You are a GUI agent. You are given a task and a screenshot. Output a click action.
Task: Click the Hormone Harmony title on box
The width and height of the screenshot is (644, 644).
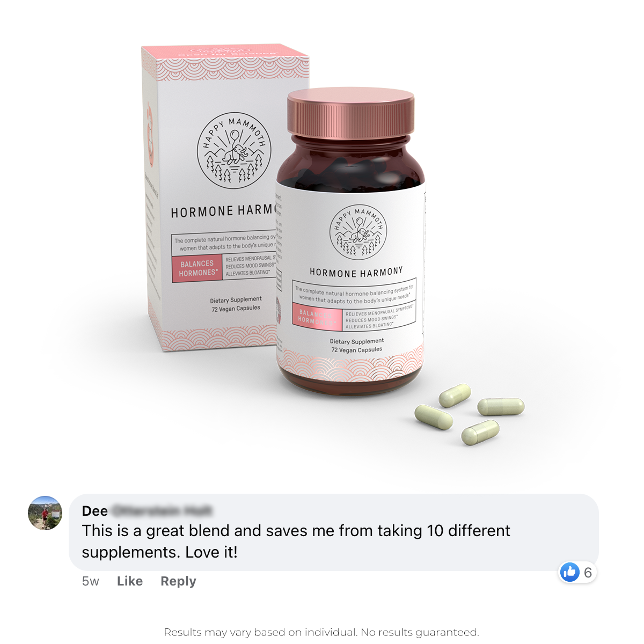[x=223, y=211]
